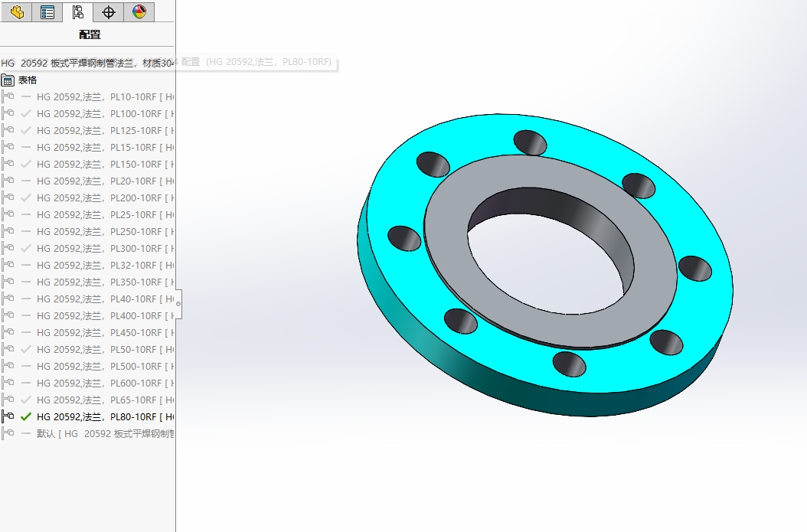Select the 表格 tables item
The image size is (807, 532).
[x=28, y=80]
